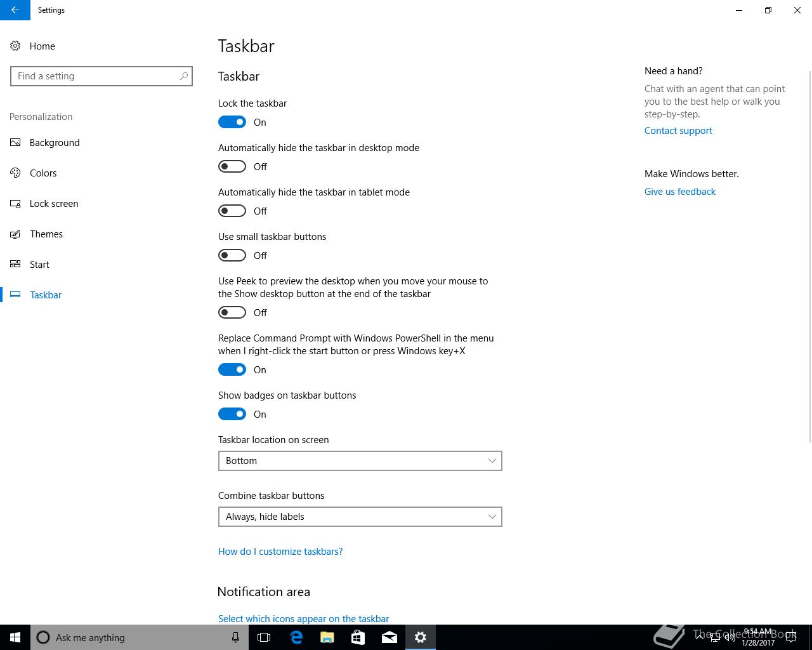
Task: Enable auto-hide taskbar in desktop mode
Action: tap(232, 166)
